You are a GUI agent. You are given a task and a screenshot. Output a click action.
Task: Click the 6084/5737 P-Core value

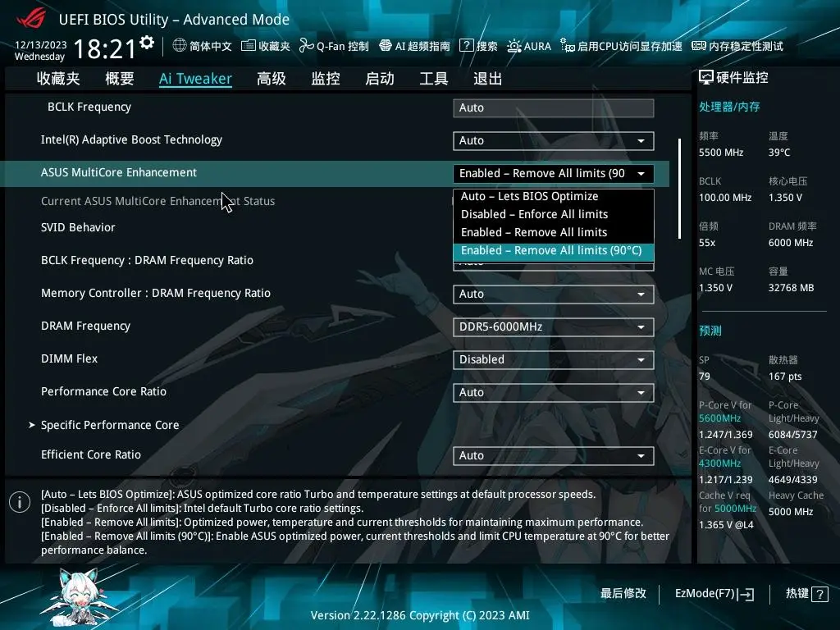tap(793, 435)
